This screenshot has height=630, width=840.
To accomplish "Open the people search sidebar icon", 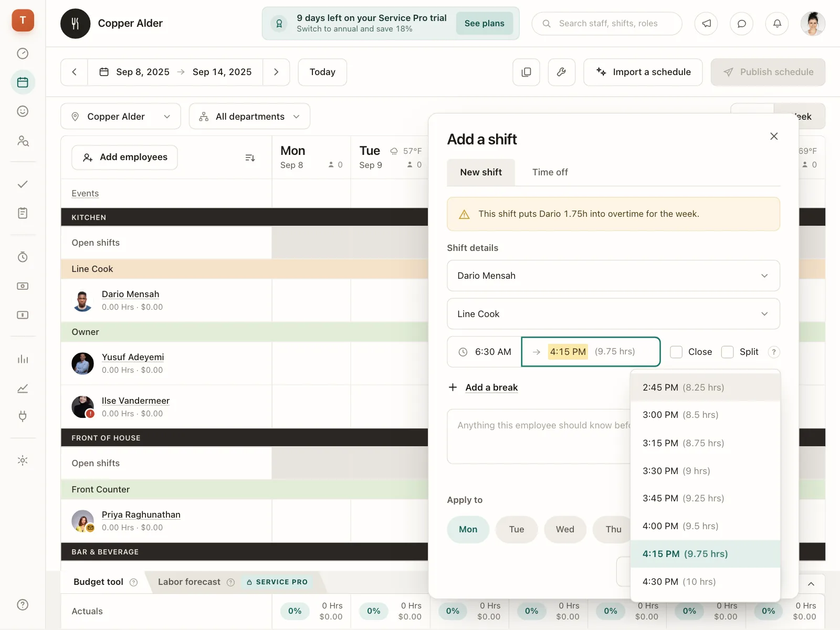I will point(23,141).
